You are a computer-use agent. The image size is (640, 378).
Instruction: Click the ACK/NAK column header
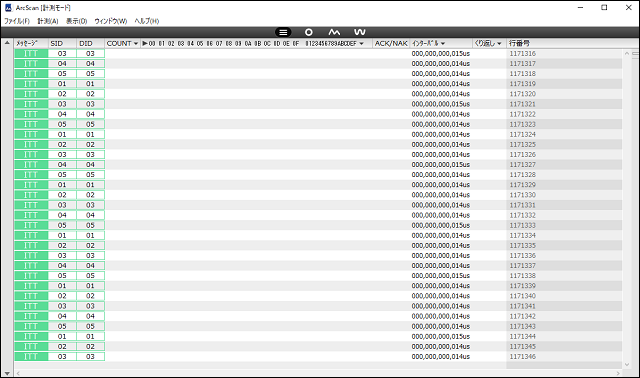click(x=391, y=43)
